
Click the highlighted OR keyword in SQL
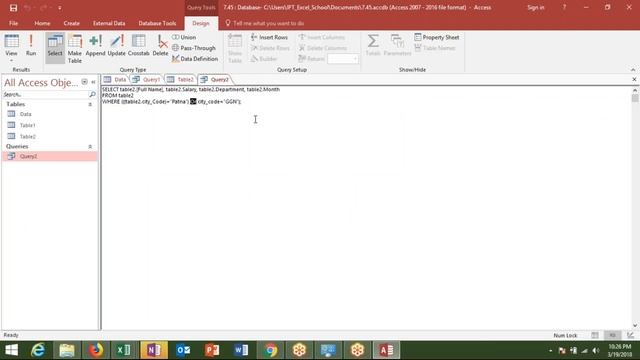click(x=193, y=102)
